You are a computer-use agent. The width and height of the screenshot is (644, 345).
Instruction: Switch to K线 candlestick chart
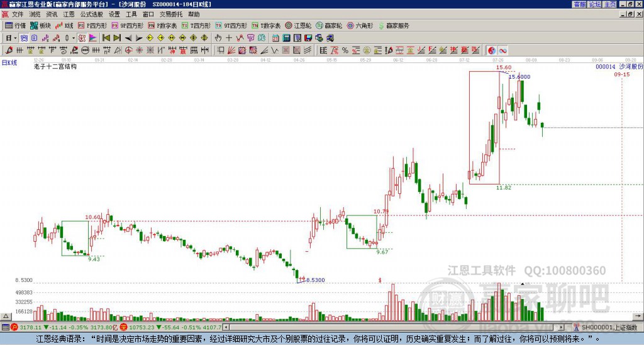[x=64, y=25]
